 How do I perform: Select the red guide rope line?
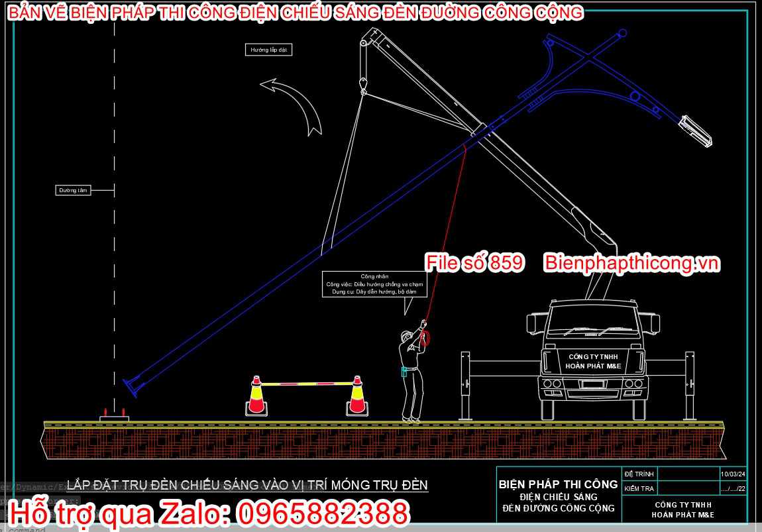coord(445,236)
